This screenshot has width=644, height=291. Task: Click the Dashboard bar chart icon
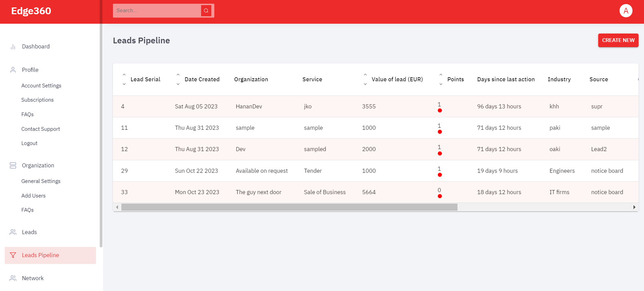(x=13, y=47)
